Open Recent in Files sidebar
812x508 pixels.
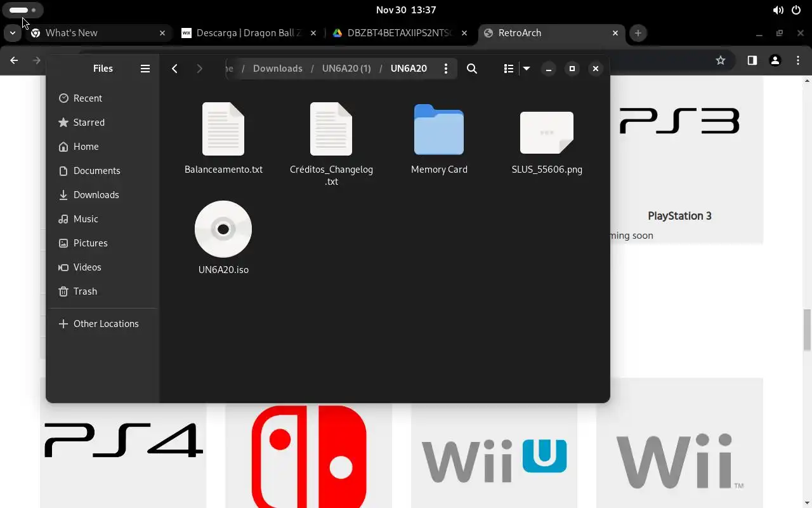tap(103, 98)
